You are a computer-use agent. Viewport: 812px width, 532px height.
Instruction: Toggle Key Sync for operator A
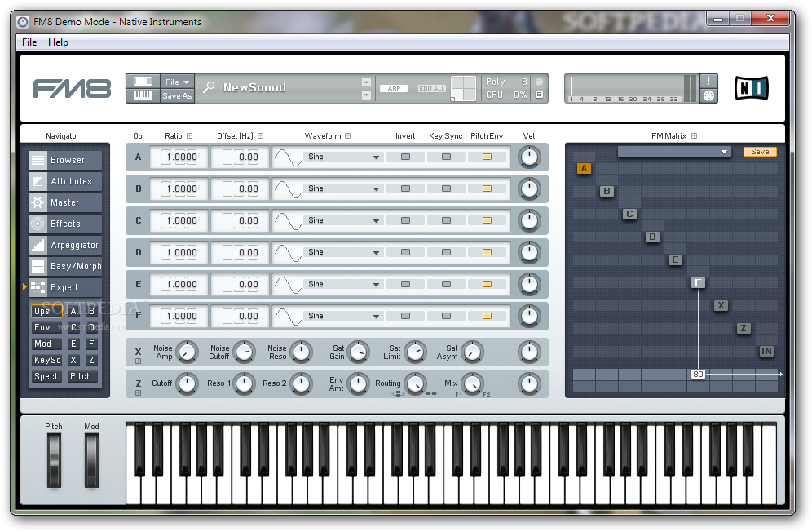pyautogui.click(x=446, y=157)
